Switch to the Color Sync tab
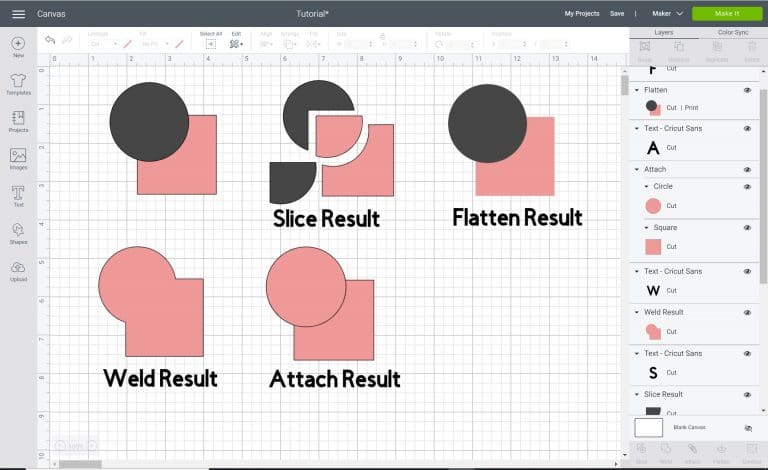The width and height of the screenshot is (768, 470). click(733, 32)
